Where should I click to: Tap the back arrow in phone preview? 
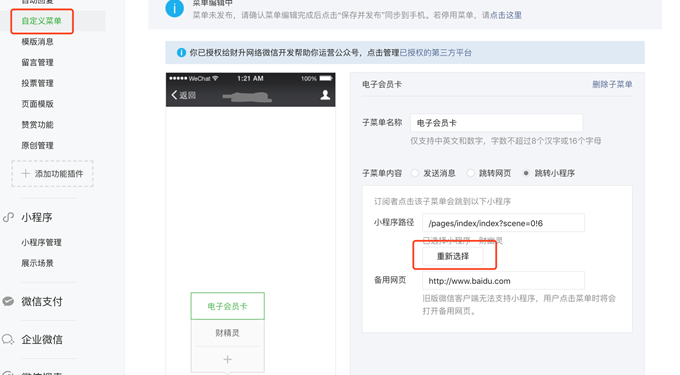[x=174, y=95]
